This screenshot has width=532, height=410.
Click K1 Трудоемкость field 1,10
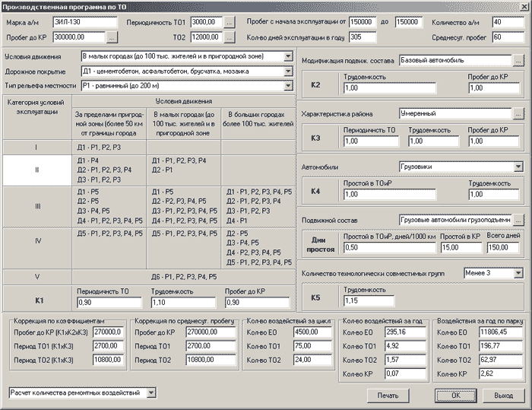[x=184, y=302]
